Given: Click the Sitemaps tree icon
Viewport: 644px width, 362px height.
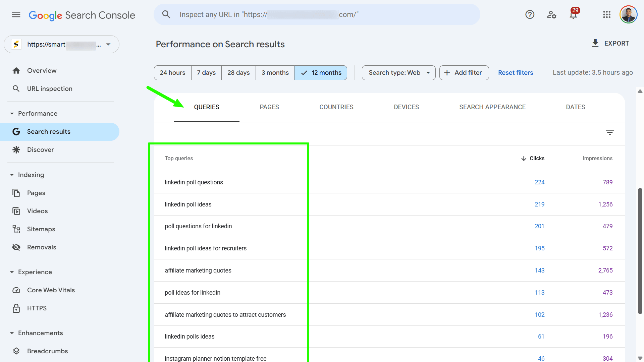Looking at the screenshot, I should pyautogui.click(x=16, y=229).
